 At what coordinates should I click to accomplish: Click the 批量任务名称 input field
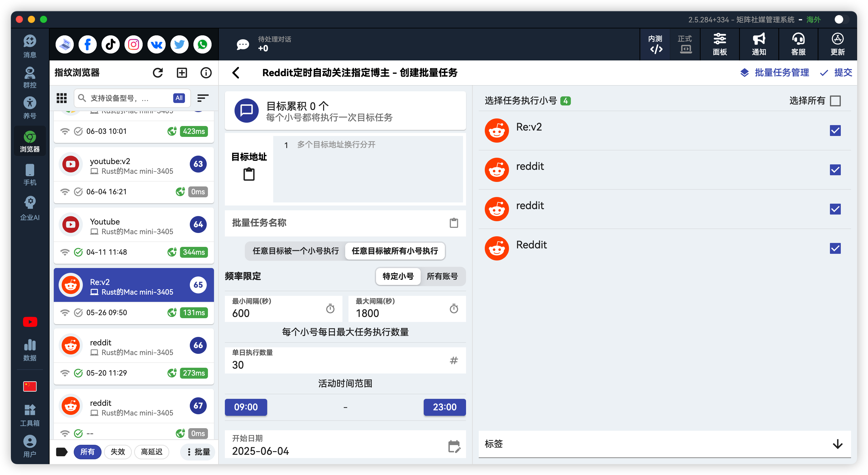(x=337, y=223)
